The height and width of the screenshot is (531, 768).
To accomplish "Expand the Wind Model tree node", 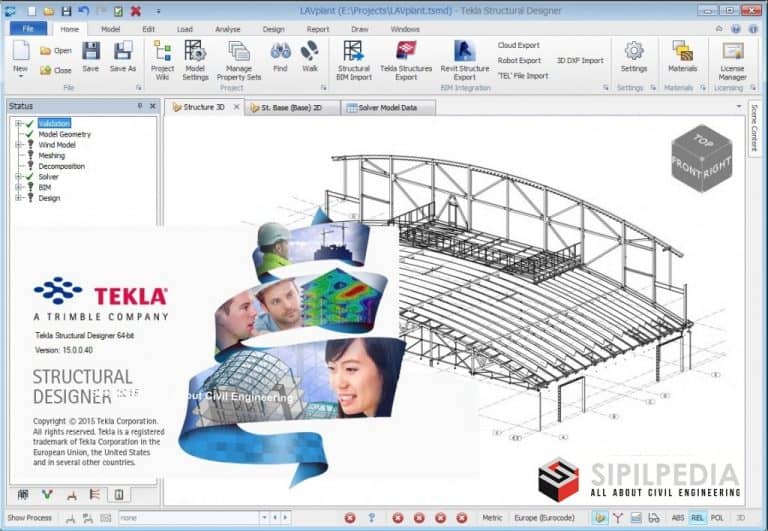I will pyautogui.click(x=18, y=145).
